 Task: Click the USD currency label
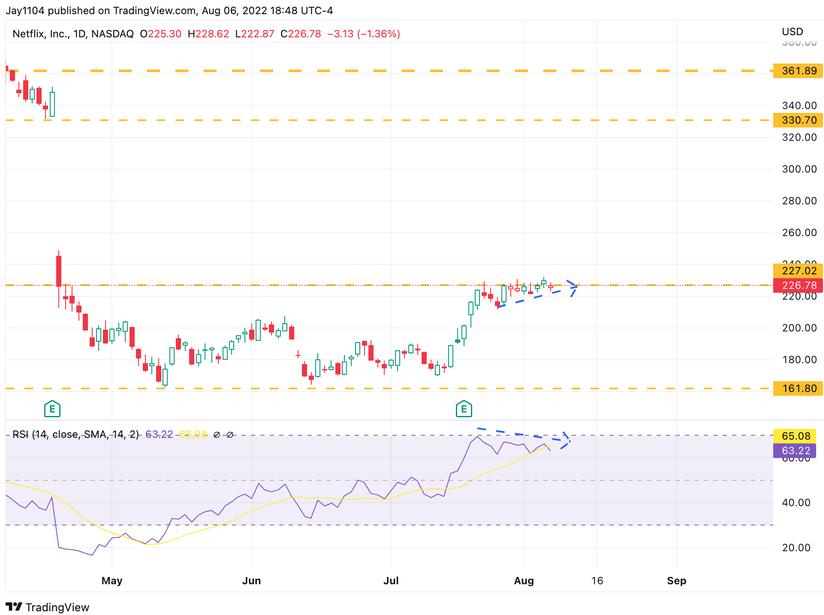click(792, 32)
